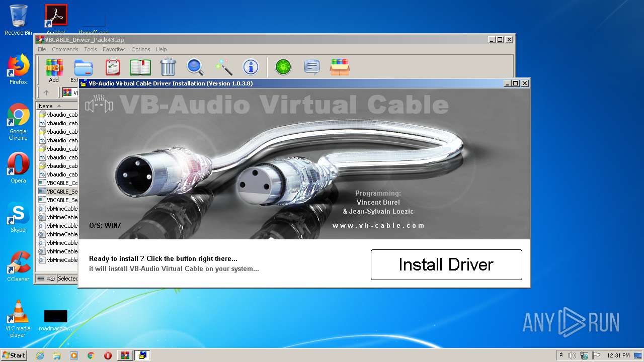Open the Tools menu in WinRAR
This screenshot has width=644, height=362.
(x=91, y=49)
